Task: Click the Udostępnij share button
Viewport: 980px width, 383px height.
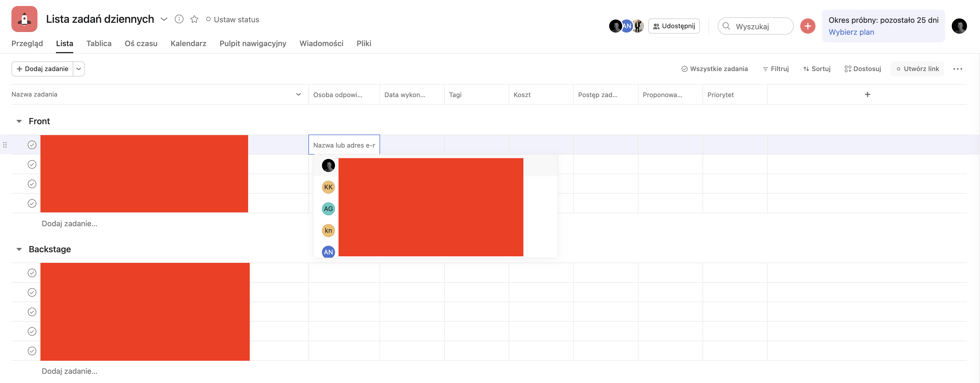Action: point(674,26)
